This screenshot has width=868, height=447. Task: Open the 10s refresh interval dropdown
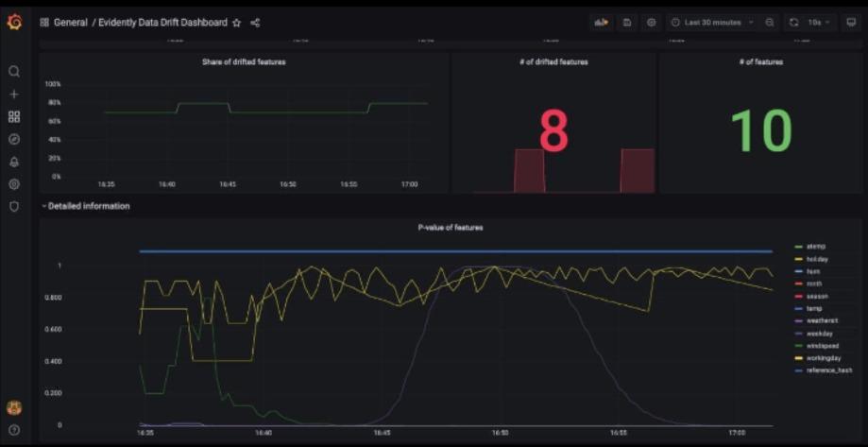pos(812,22)
